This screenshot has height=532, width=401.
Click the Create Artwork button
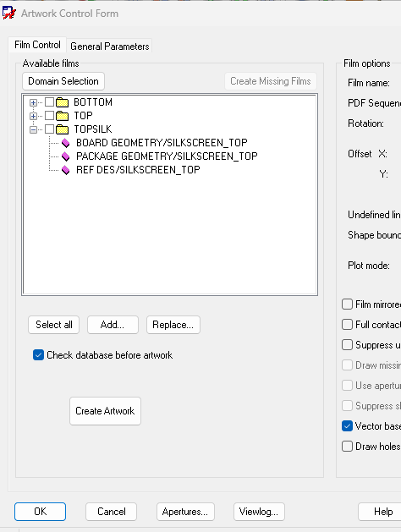105,411
